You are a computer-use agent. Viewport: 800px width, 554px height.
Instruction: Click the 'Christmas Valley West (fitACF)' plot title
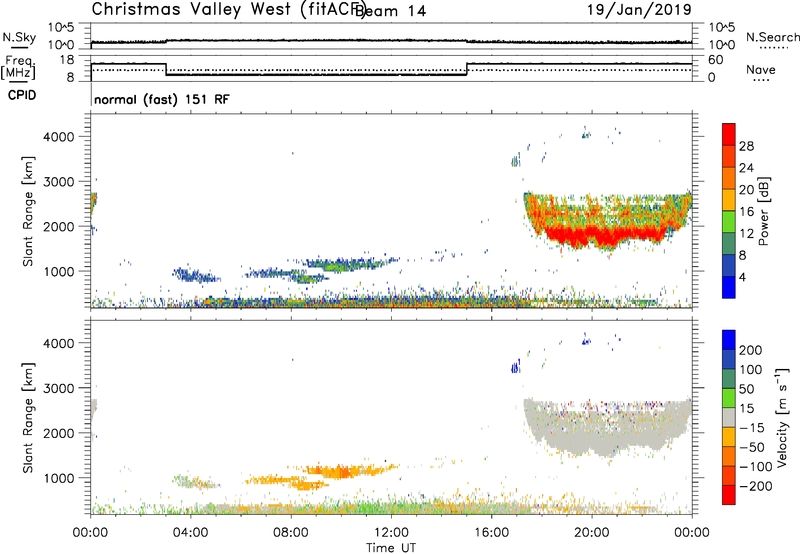[x=228, y=10]
